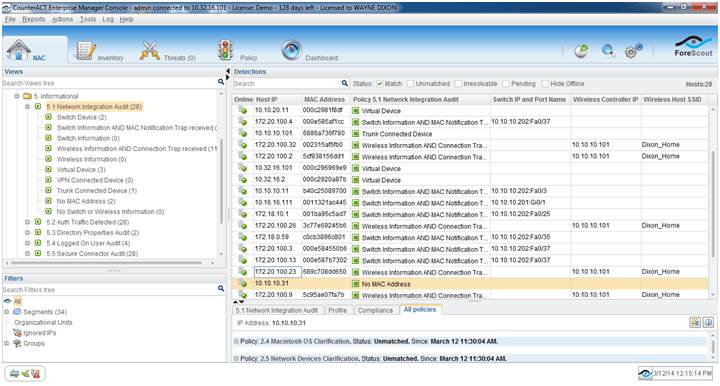Expand the Segments (34) filter node

tap(6, 312)
